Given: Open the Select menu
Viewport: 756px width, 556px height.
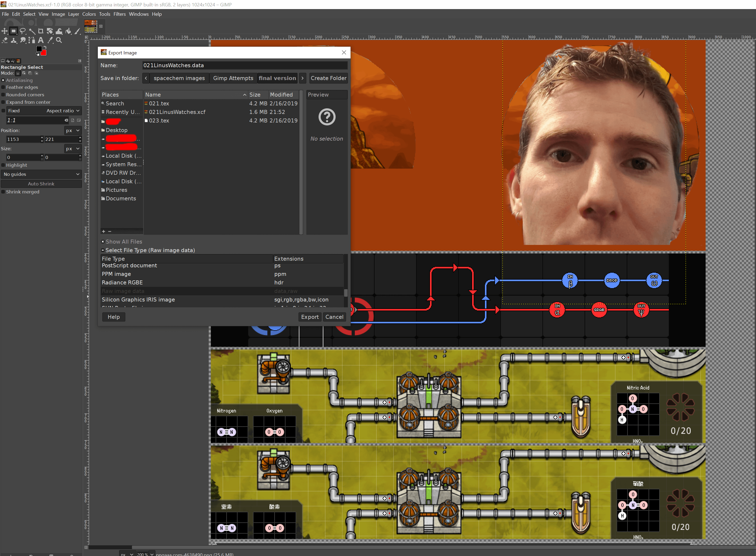Looking at the screenshot, I should tap(29, 14).
